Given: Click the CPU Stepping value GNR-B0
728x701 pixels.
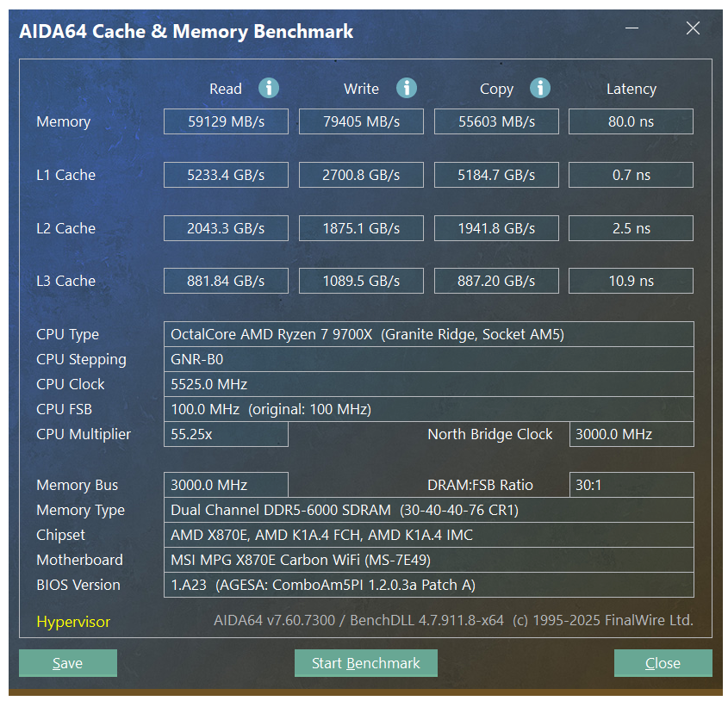Looking at the screenshot, I should [x=429, y=359].
